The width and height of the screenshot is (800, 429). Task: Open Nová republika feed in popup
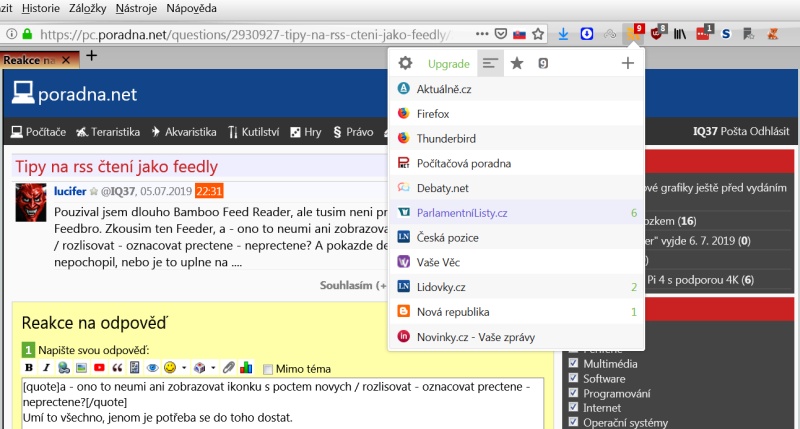click(x=516, y=312)
